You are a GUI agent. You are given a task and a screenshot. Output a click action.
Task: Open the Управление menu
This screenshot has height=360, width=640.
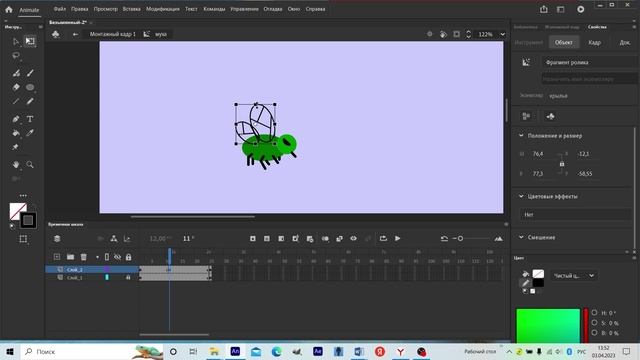pos(244,9)
